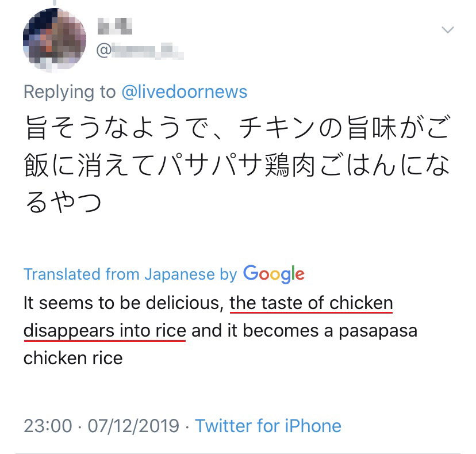Click the "Translated from Japanese by" label

point(130,274)
